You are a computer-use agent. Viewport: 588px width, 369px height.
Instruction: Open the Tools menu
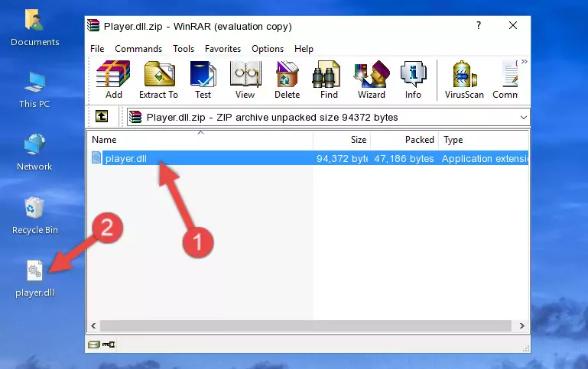184,49
